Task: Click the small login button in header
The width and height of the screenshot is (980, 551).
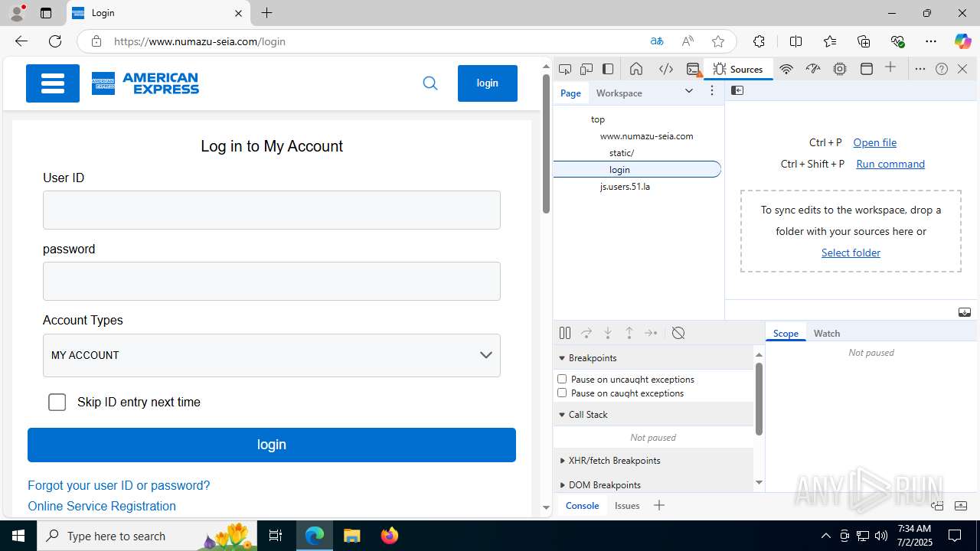Action: tap(488, 83)
